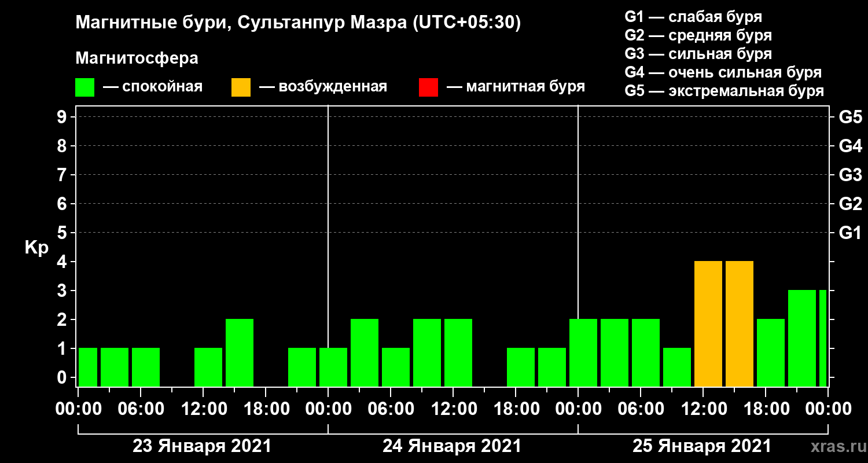Viewport: 868px width, 463px height.
Task: Click the only green Kp 2 bar on 23 Января
Action: (x=240, y=353)
